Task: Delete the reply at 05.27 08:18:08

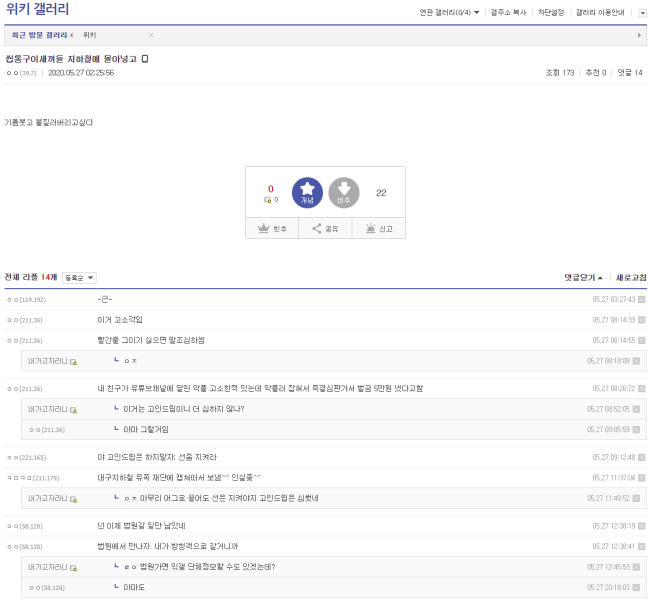Action: 636,361
